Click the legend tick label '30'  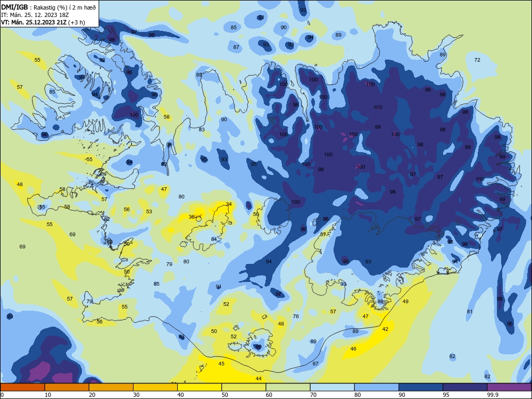click(136, 395)
